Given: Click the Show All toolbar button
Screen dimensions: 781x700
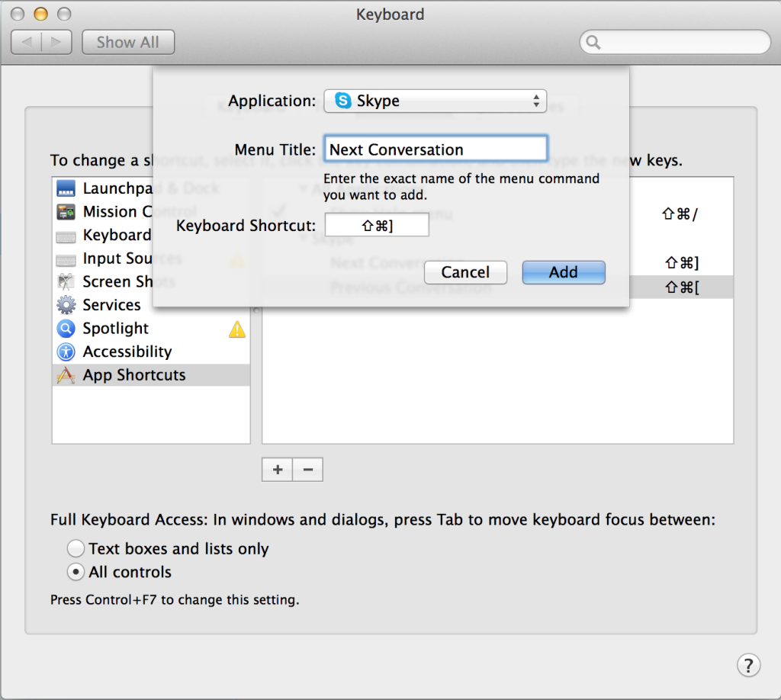Looking at the screenshot, I should coord(127,42).
